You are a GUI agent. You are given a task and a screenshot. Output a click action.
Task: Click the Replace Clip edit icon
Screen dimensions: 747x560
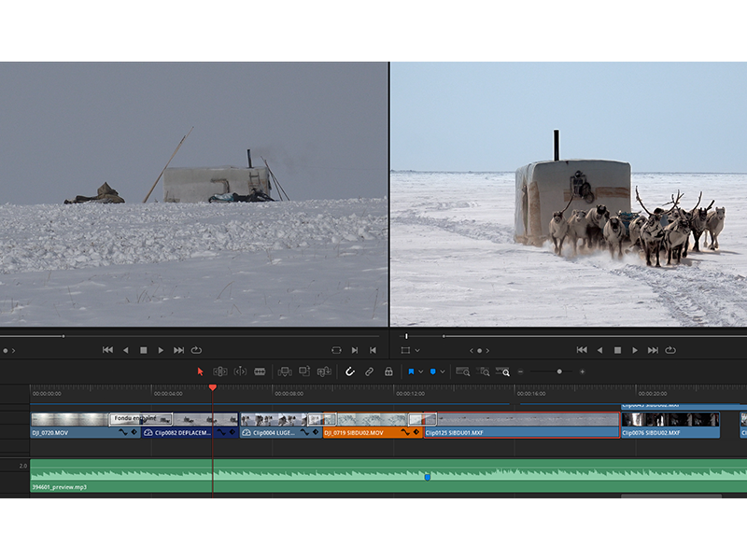tap(324, 371)
